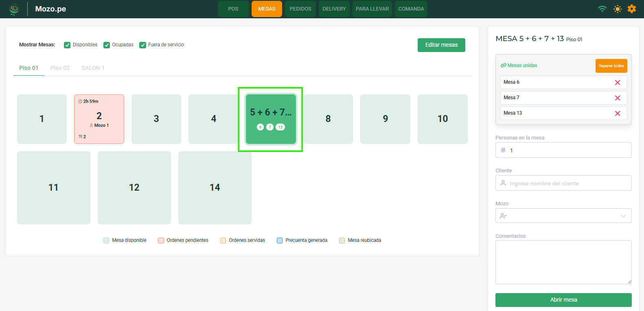644x311 pixels.
Task: Open the SALON 1 tab
Action: pyautogui.click(x=93, y=68)
